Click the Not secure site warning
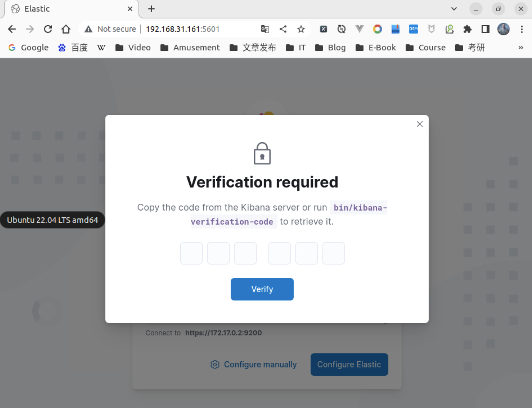 click(x=110, y=29)
